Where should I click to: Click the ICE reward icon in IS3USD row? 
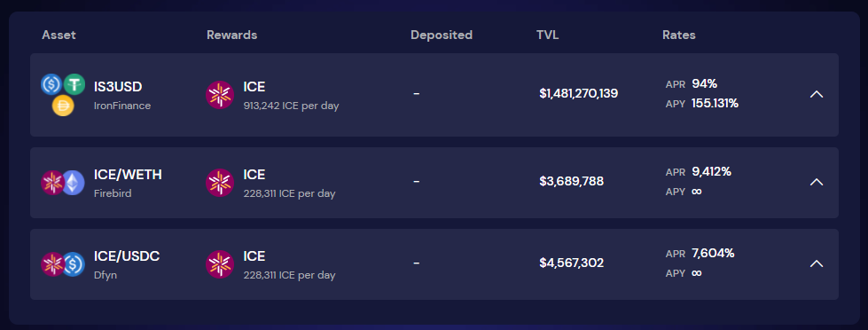click(x=220, y=95)
